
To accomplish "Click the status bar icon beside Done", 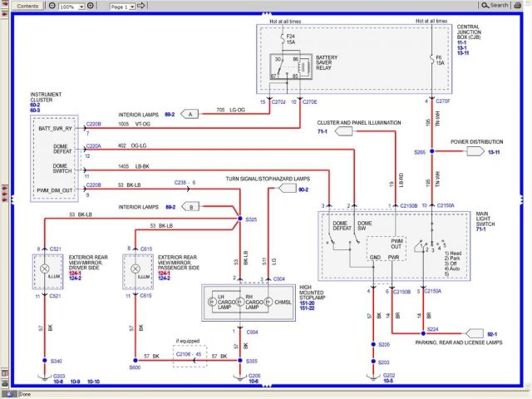I will coord(8,394).
